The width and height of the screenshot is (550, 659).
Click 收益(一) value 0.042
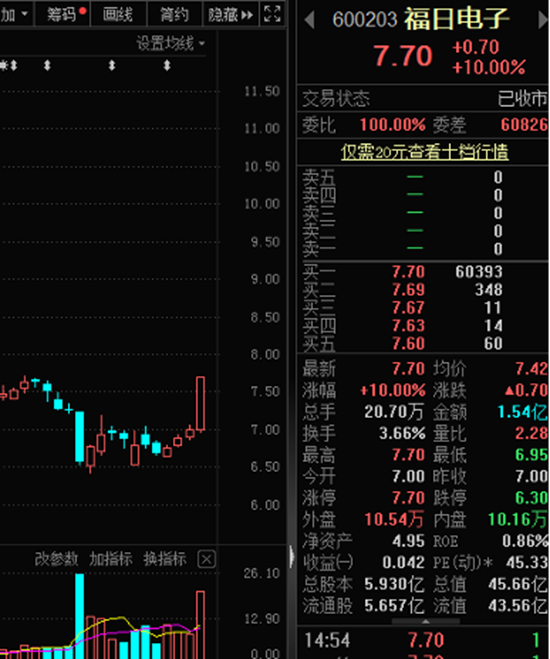403,563
